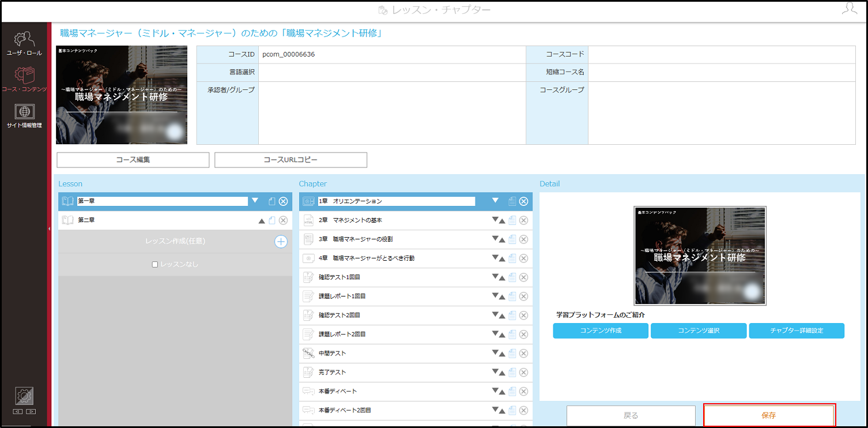Copy the 4章 職場マネージャーがとるべき行動 chapter

[512, 258]
